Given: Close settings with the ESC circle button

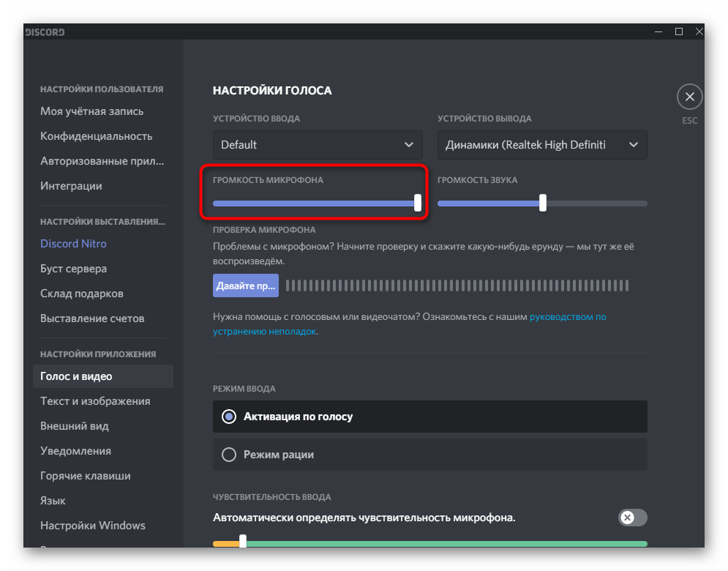Looking at the screenshot, I should coord(689,97).
